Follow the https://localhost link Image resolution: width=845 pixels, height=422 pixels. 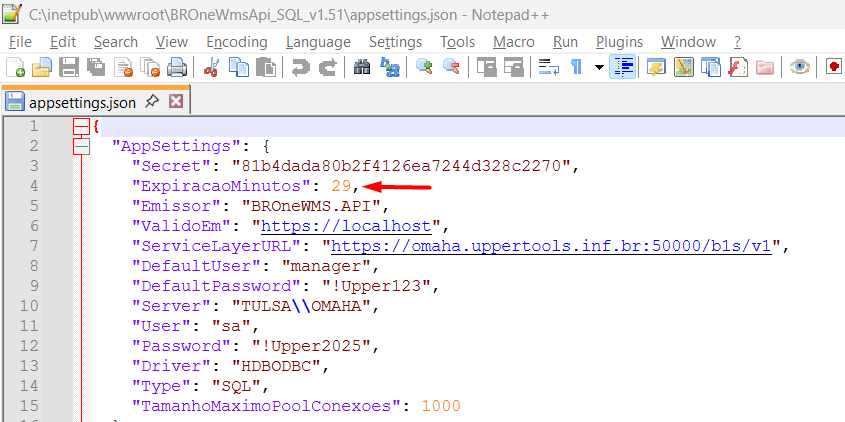point(346,226)
